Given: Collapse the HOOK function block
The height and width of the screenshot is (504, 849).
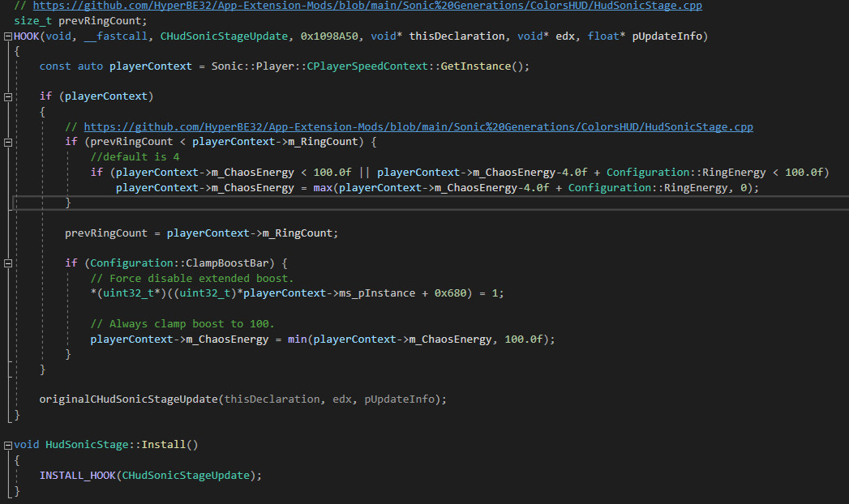Looking at the screenshot, I should coord(7,36).
